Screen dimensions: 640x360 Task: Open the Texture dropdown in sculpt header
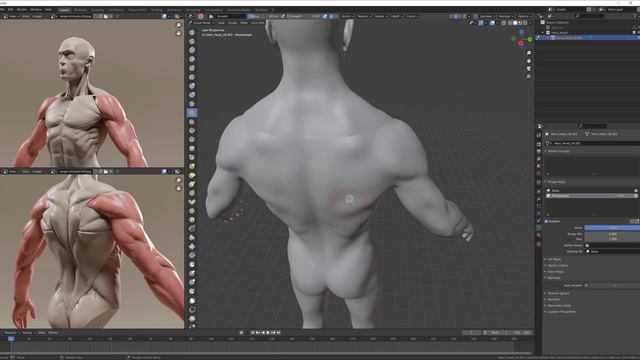[x=363, y=16]
